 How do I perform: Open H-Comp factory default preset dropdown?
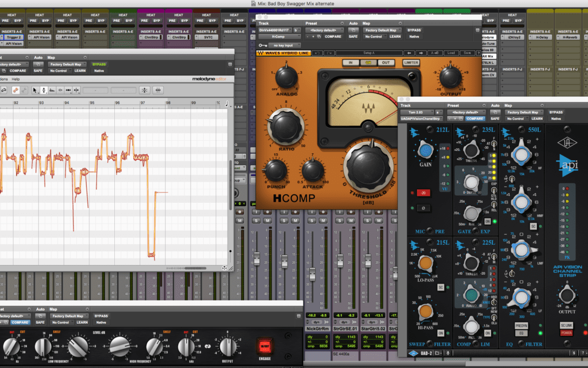click(x=324, y=30)
